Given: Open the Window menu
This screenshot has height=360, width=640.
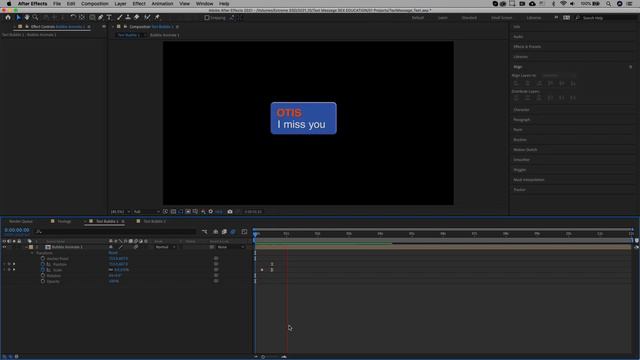Looking at the screenshot, I should coord(204,4).
